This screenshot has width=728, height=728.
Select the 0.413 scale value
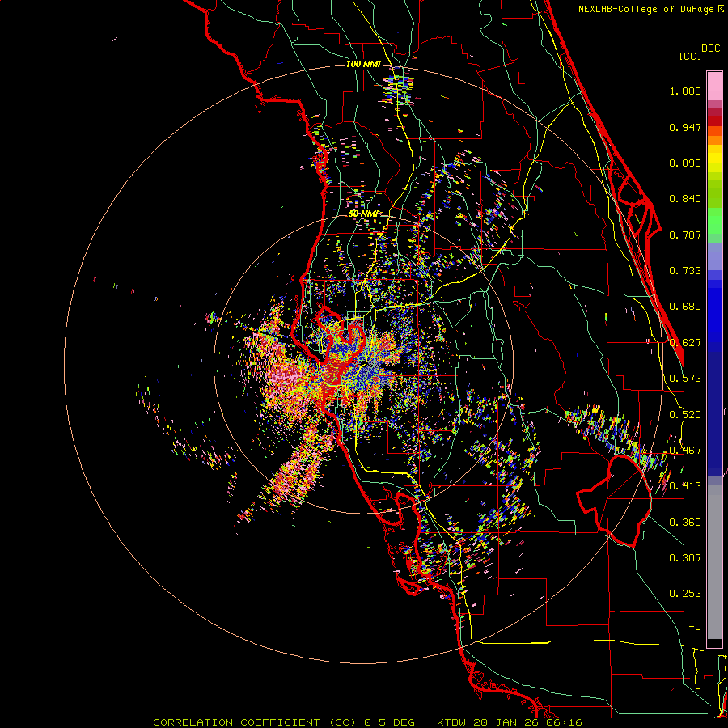tap(685, 486)
